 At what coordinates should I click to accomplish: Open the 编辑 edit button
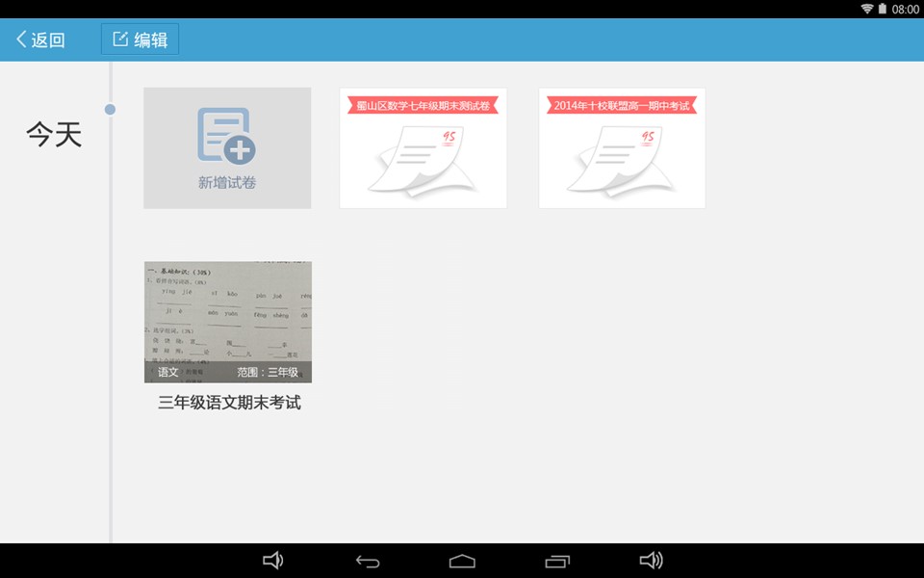click(x=140, y=39)
